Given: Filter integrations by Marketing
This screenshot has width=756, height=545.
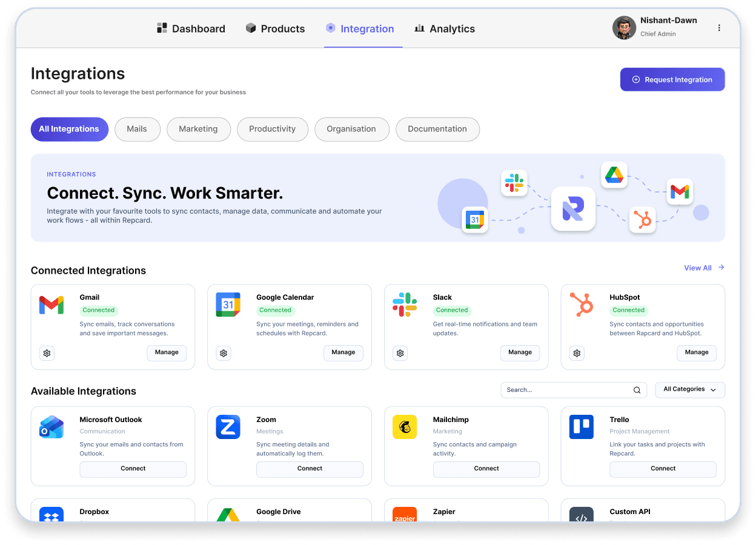Looking at the screenshot, I should [x=198, y=129].
